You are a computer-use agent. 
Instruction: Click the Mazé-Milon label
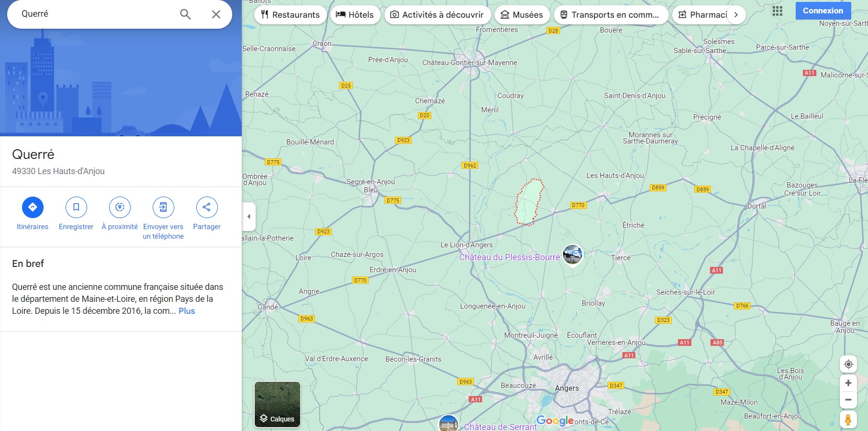[739, 402]
